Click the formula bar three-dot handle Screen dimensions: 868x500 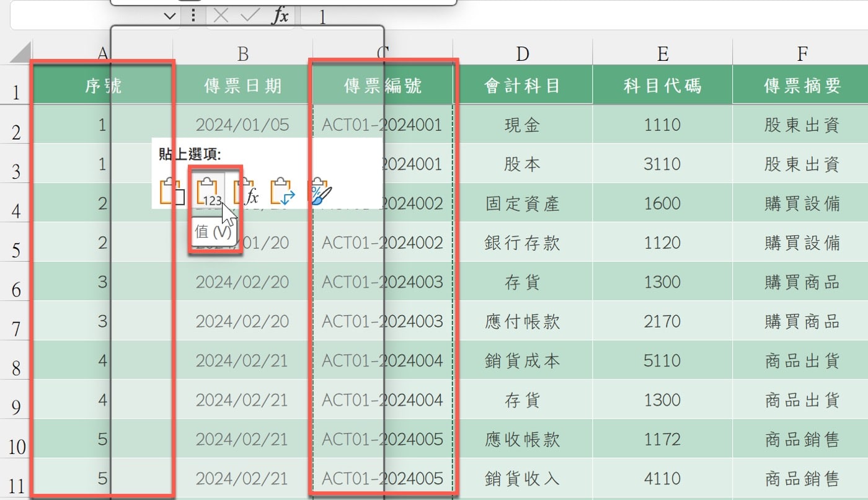(x=193, y=16)
